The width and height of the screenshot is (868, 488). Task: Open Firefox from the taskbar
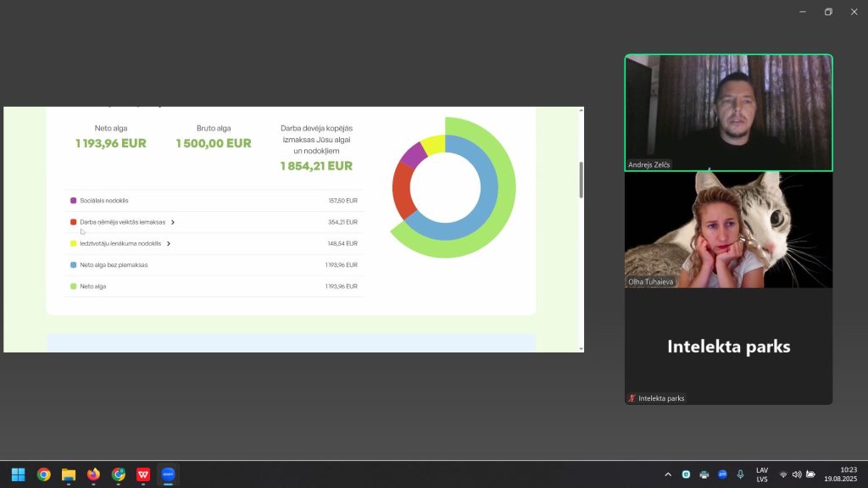tap(93, 474)
